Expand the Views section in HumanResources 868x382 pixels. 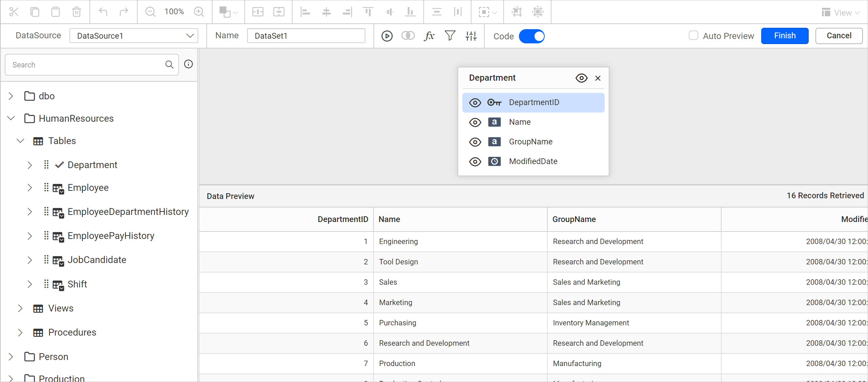tap(20, 308)
